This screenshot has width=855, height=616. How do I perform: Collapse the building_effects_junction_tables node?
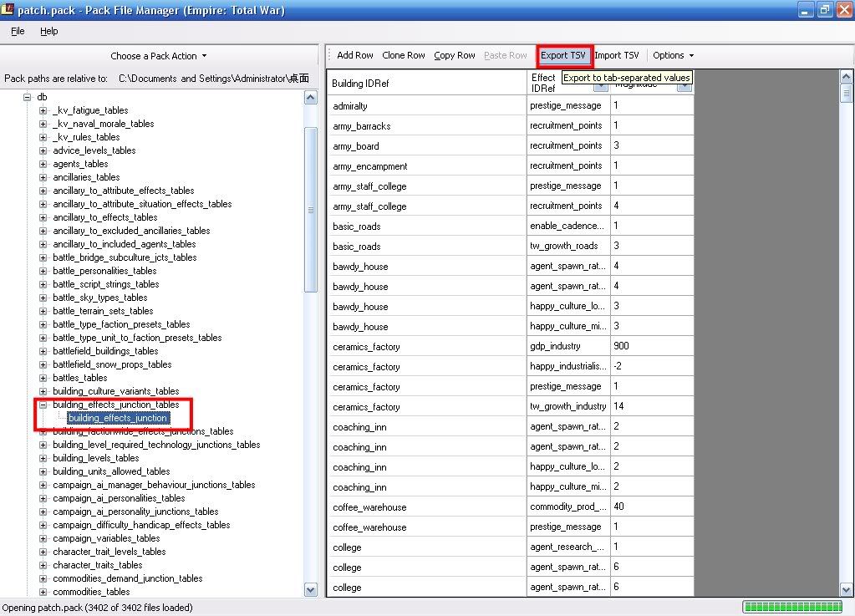pos(43,405)
